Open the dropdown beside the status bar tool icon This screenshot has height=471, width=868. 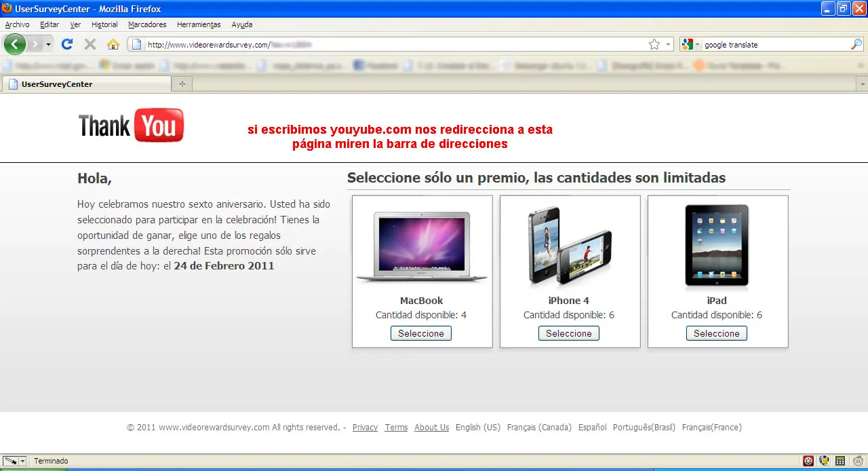22,461
